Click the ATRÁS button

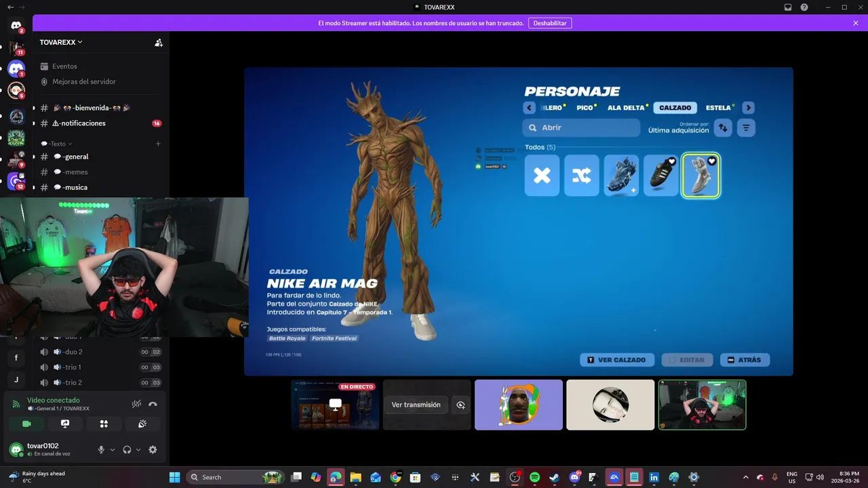[x=745, y=360]
